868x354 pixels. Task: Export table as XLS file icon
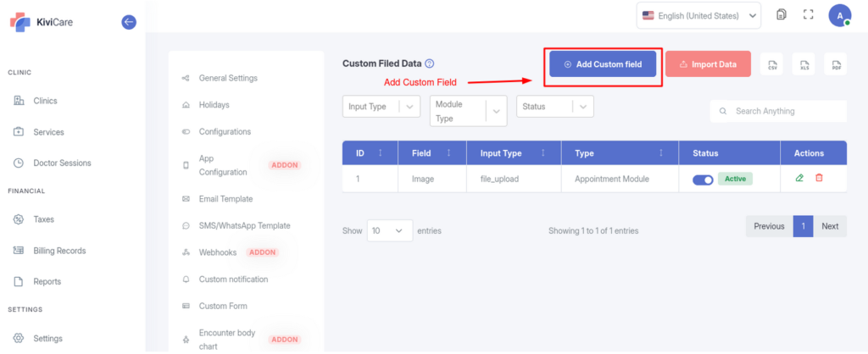804,65
